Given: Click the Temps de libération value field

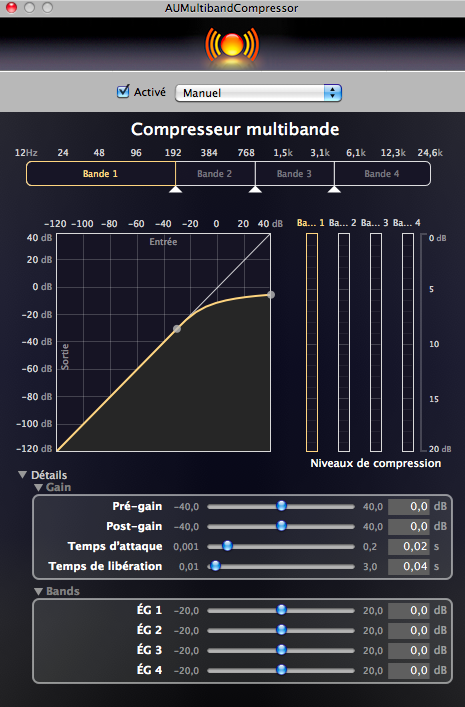Looking at the screenshot, I should (x=409, y=566).
